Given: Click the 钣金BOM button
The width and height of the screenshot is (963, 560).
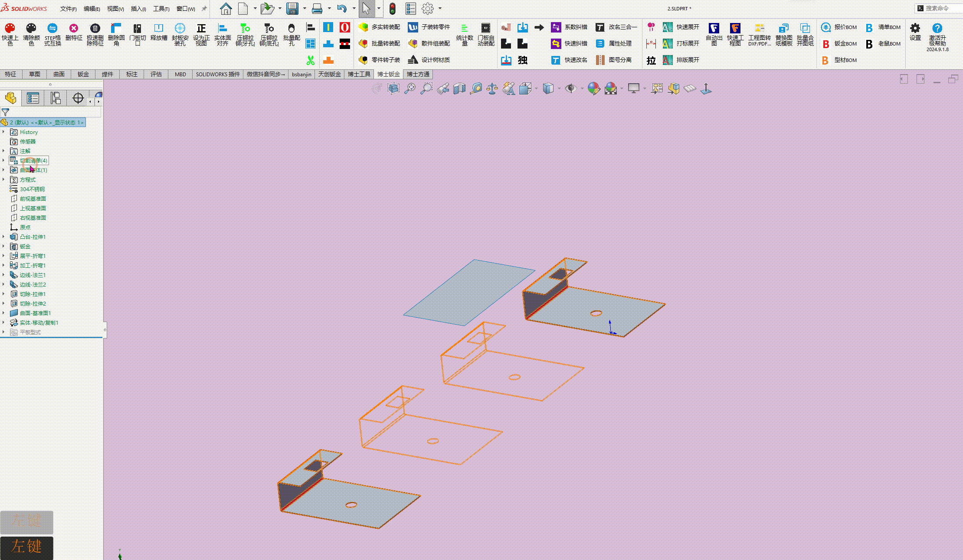Looking at the screenshot, I should coord(839,43).
